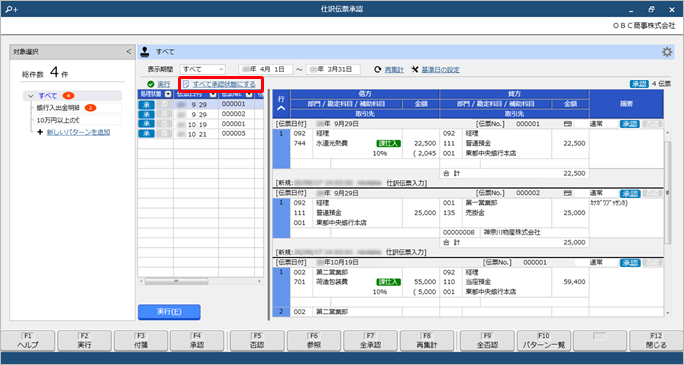Select the F4 承認 function key
The height and width of the screenshot is (365, 684).
pos(197,341)
